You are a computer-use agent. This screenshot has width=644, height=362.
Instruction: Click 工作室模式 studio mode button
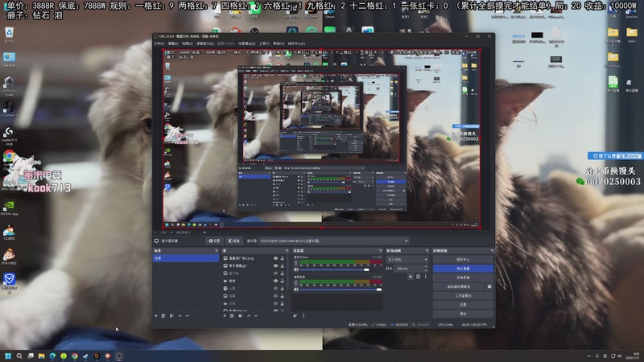(463, 295)
